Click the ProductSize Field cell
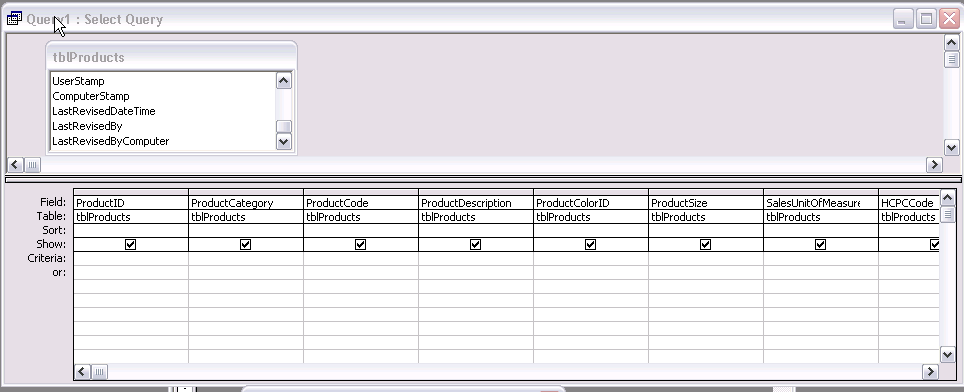964x392 pixels. (x=706, y=203)
